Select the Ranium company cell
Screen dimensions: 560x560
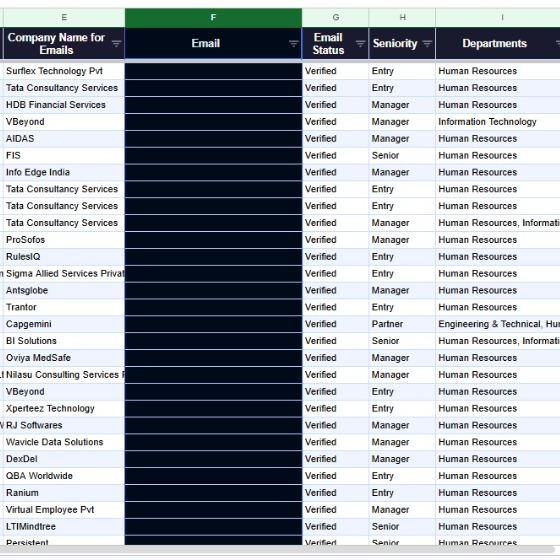(x=64, y=493)
